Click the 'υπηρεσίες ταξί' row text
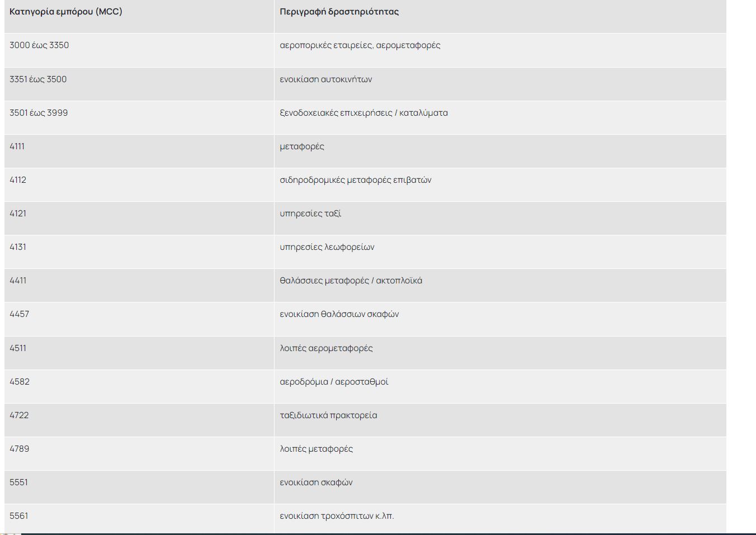Screen dimensions: 756x535 pyautogui.click(x=310, y=214)
